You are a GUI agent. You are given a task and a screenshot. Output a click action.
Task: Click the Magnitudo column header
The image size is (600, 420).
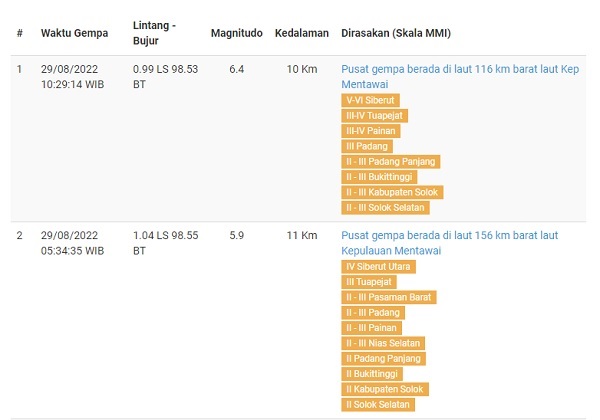click(236, 33)
